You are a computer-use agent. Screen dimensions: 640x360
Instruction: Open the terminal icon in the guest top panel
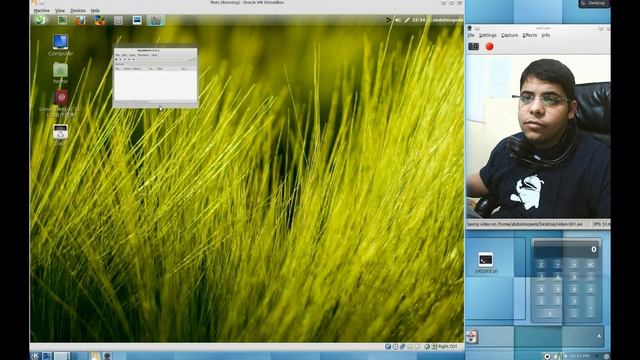[62, 20]
